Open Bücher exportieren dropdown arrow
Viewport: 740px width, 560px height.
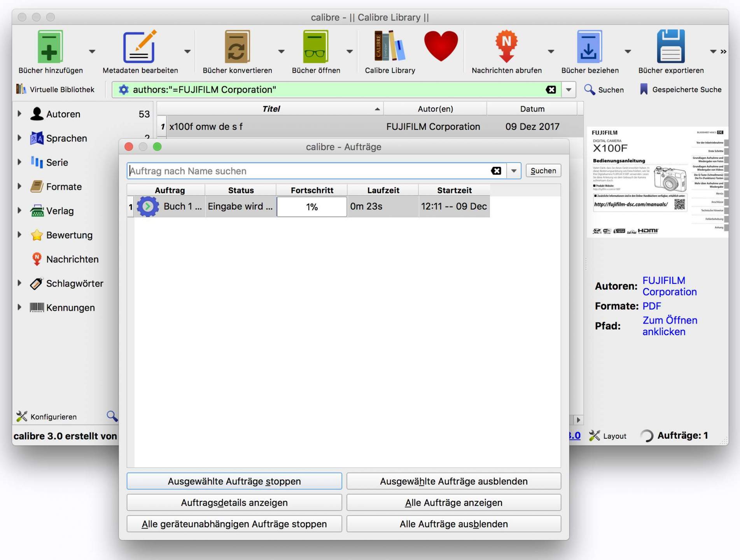click(713, 51)
